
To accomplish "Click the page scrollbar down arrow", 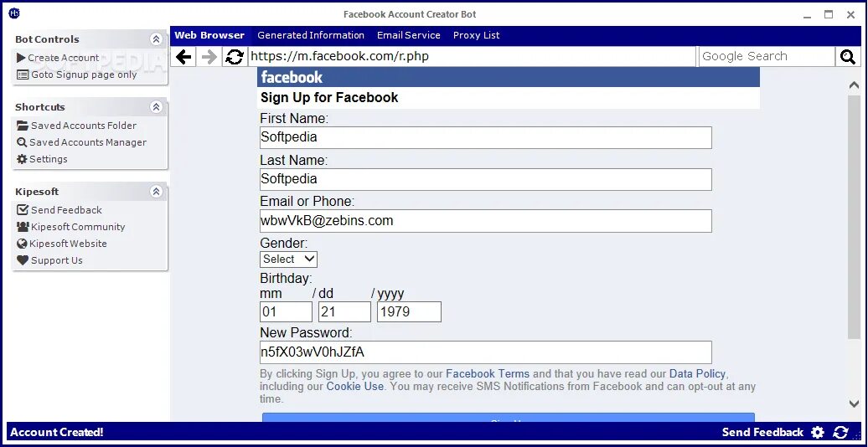I will coord(854,403).
